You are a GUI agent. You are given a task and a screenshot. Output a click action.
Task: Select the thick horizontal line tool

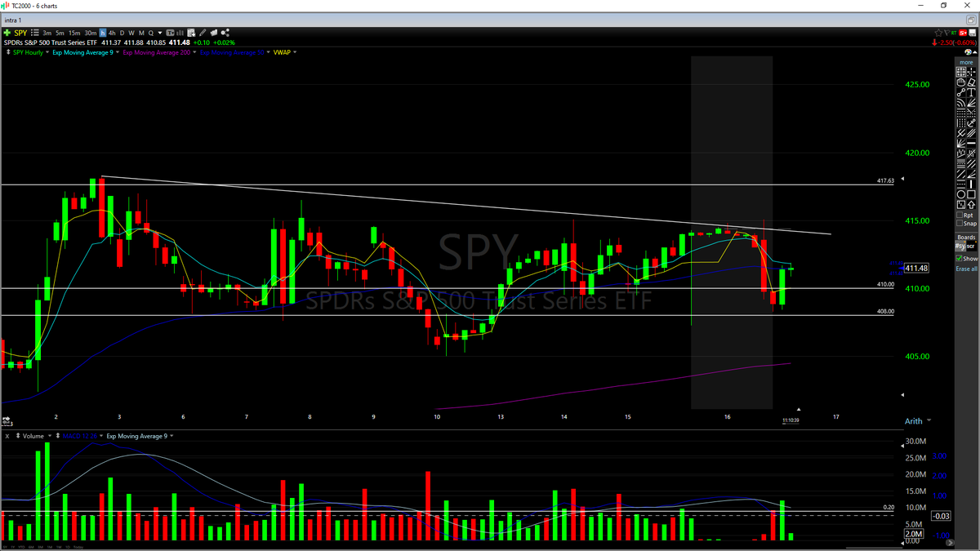(x=971, y=142)
